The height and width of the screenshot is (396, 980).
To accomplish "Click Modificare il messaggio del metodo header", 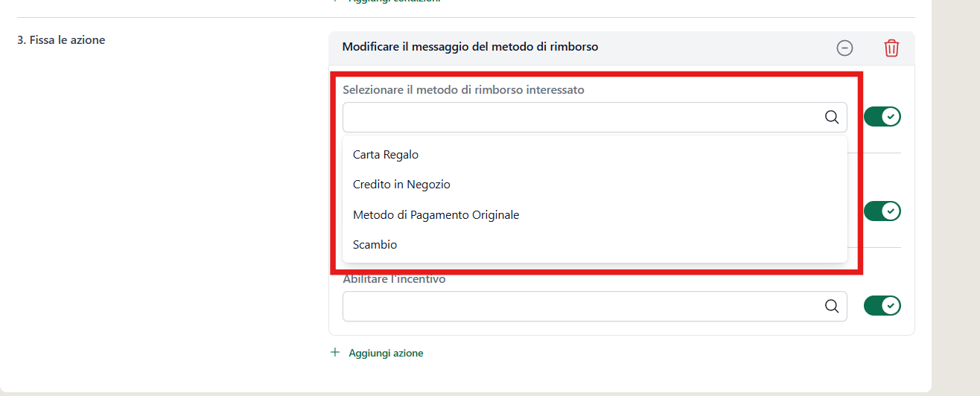I will click(x=470, y=47).
